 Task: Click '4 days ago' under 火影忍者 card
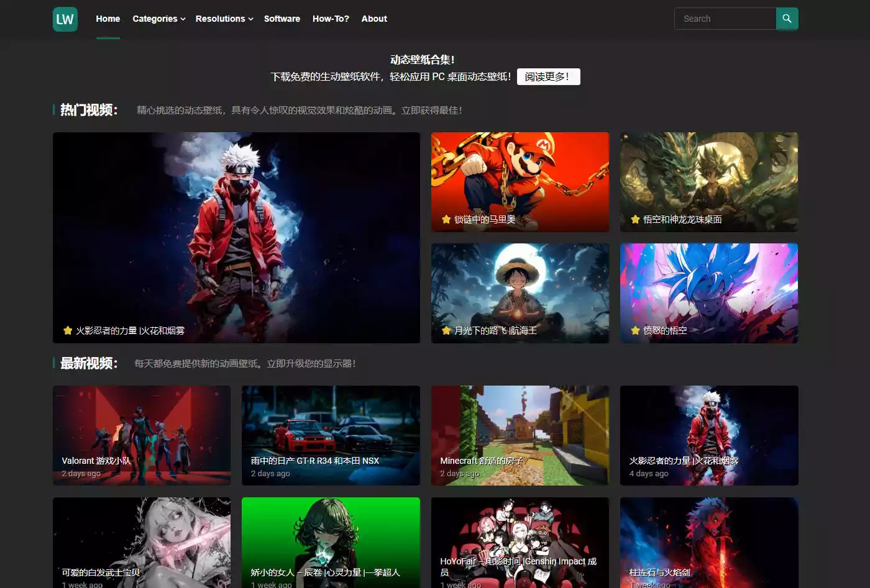pyautogui.click(x=649, y=473)
